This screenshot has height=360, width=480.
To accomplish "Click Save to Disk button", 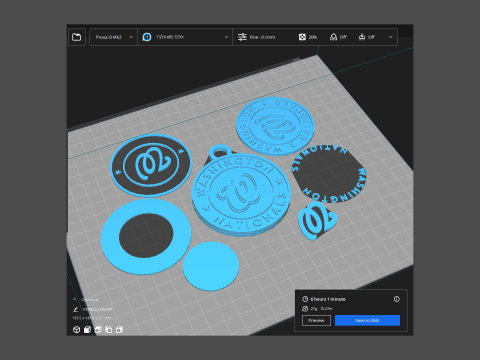I will pyautogui.click(x=367, y=320).
